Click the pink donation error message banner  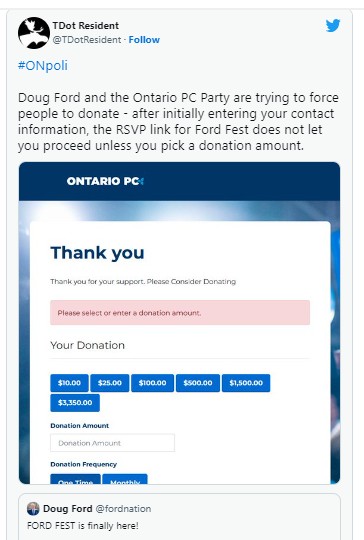coord(180,313)
